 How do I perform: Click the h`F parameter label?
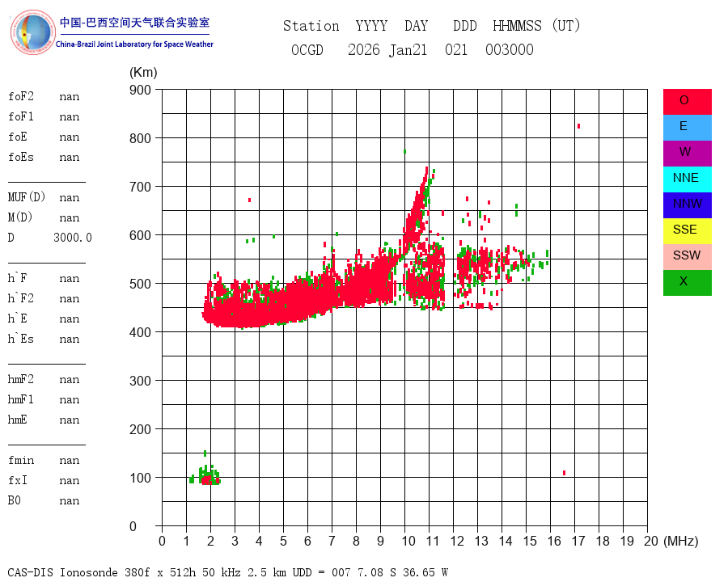(17, 278)
